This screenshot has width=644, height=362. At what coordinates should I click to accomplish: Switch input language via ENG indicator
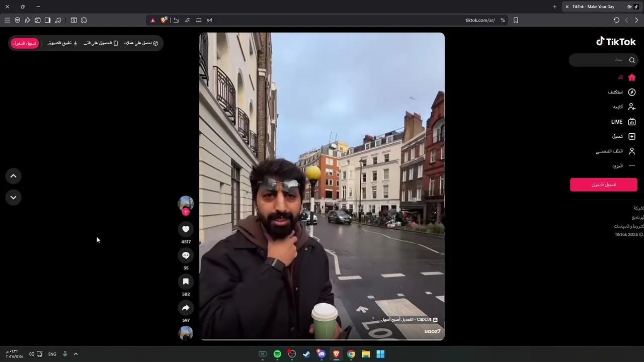[52, 354]
